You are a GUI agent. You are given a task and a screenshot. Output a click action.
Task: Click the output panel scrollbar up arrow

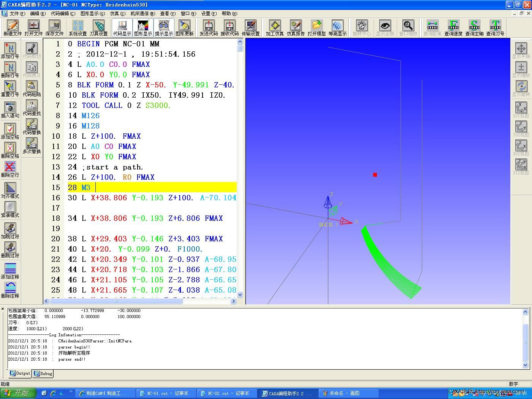click(526, 312)
